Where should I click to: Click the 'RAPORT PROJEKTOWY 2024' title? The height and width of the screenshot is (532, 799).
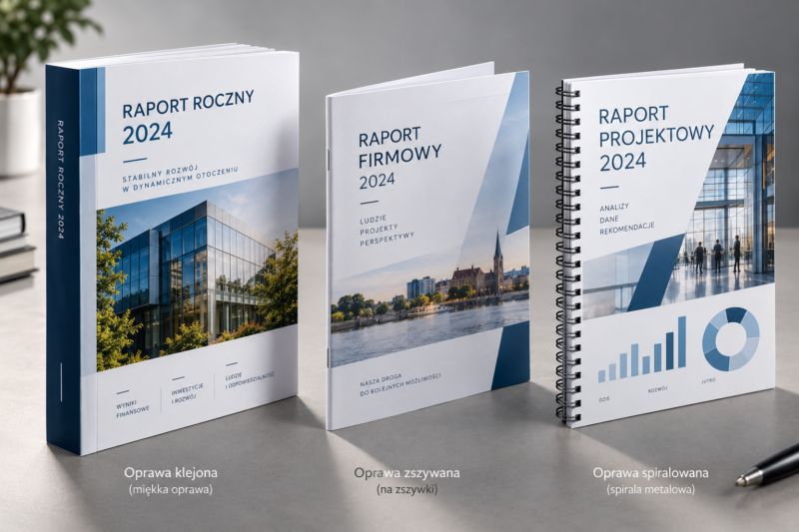tap(656, 139)
